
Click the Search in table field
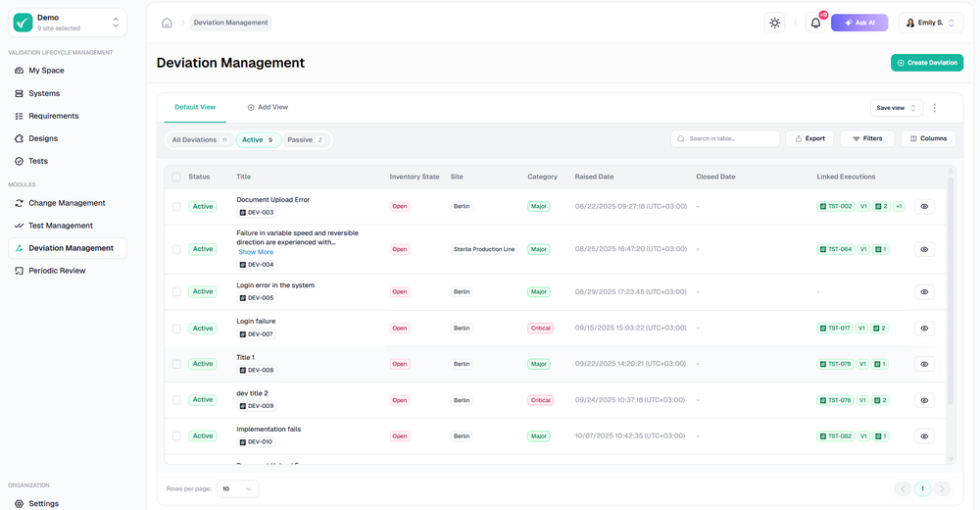pos(725,139)
